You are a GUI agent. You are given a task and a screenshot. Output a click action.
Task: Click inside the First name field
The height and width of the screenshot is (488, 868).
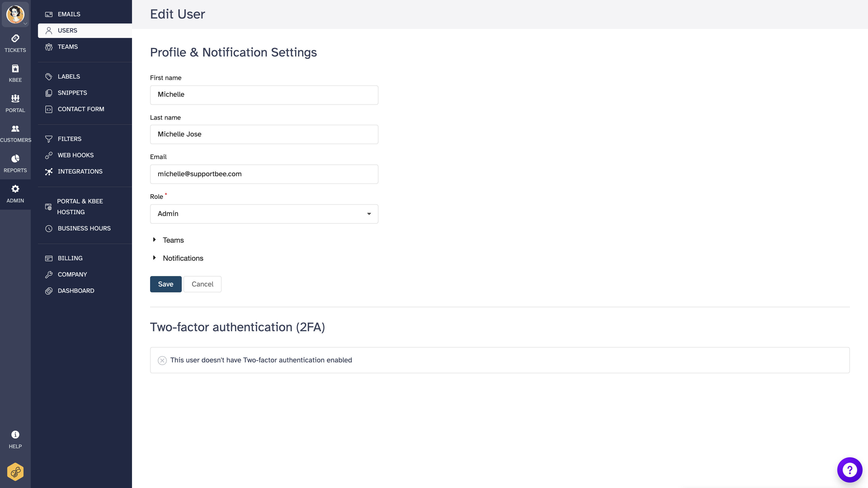click(x=264, y=95)
